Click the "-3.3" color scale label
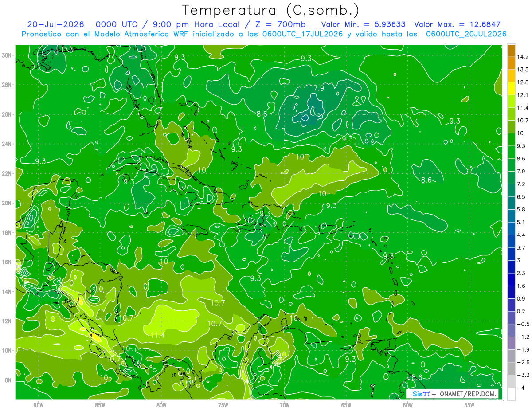Screen dimensions: 532x411 tap(522, 375)
